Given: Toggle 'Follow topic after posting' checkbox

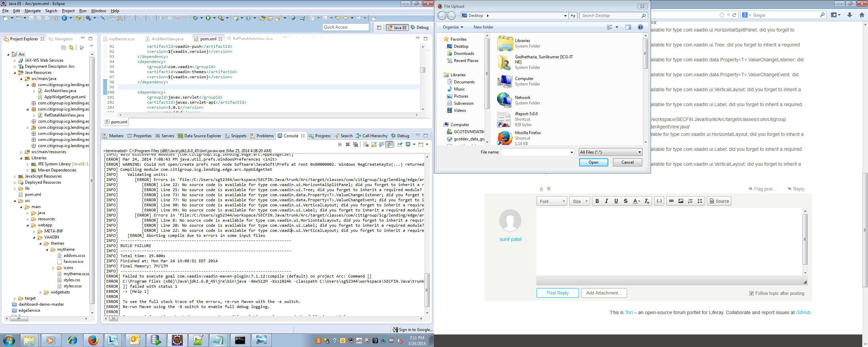Looking at the screenshot, I should click(x=751, y=293).
